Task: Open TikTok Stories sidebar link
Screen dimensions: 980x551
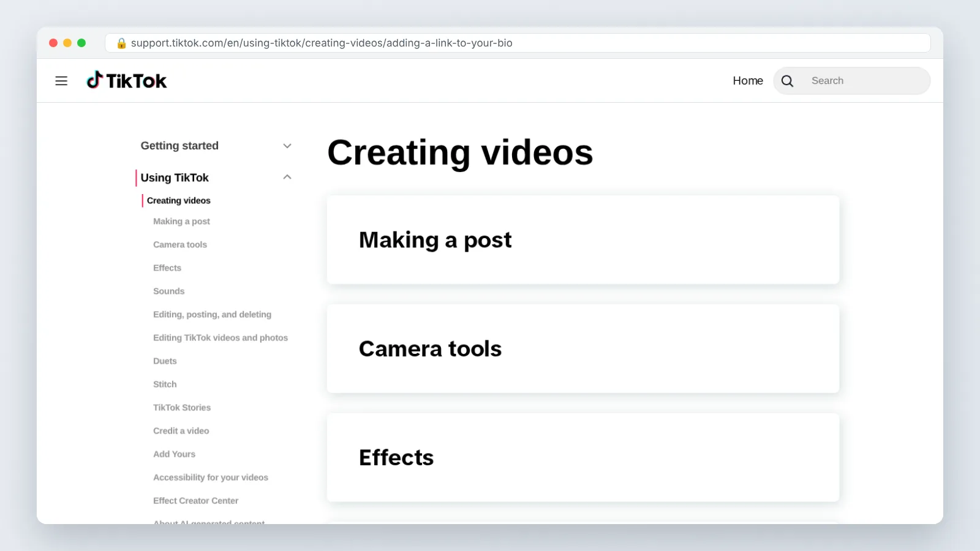Action: pyautogui.click(x=182, y=408)
